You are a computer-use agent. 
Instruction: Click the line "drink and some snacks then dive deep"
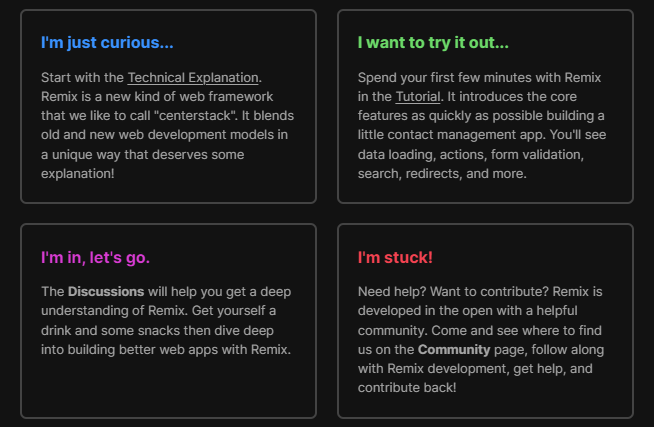click(x=157, y=330)
